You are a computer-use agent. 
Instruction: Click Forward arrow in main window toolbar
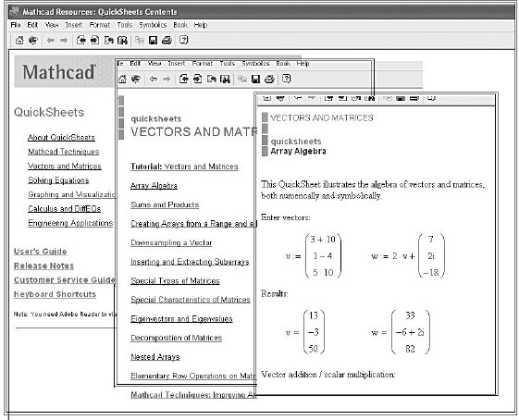pyautogui.click(x=64, y=41)
